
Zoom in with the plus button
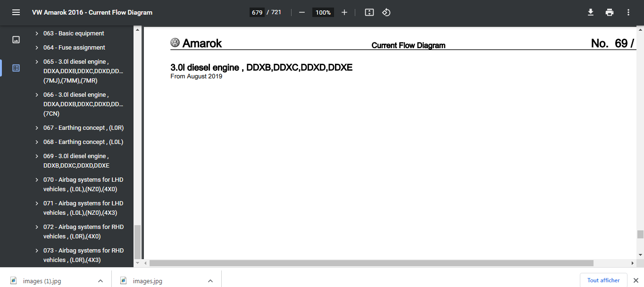click(x=344, y=12)
